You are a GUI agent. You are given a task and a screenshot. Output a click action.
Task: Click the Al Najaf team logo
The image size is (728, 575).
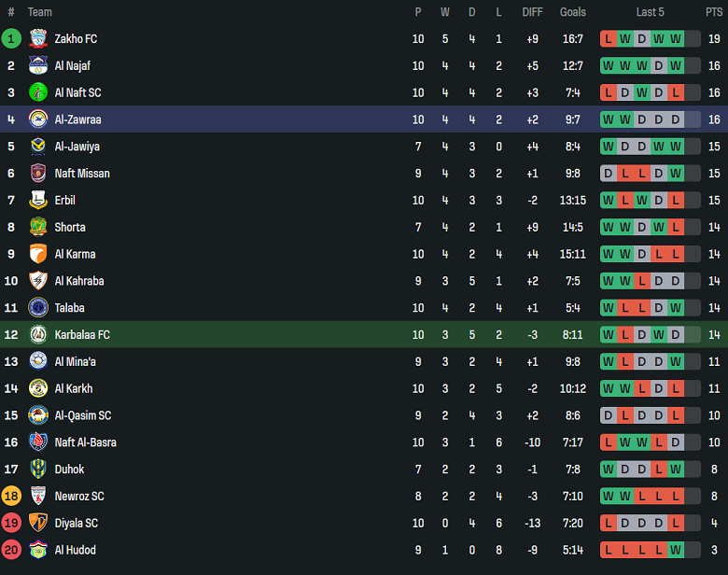38,66
